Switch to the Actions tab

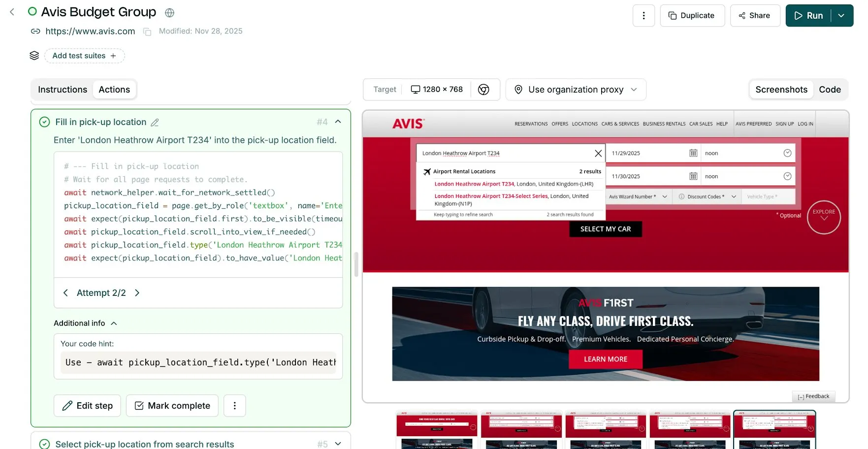click(x=114, y=90)
